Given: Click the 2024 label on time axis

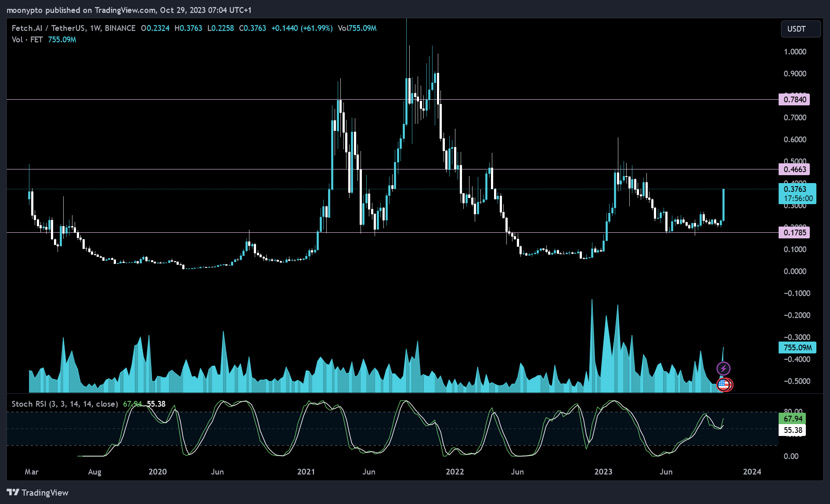Looking at the screenshot, I should tap(752, 472).
